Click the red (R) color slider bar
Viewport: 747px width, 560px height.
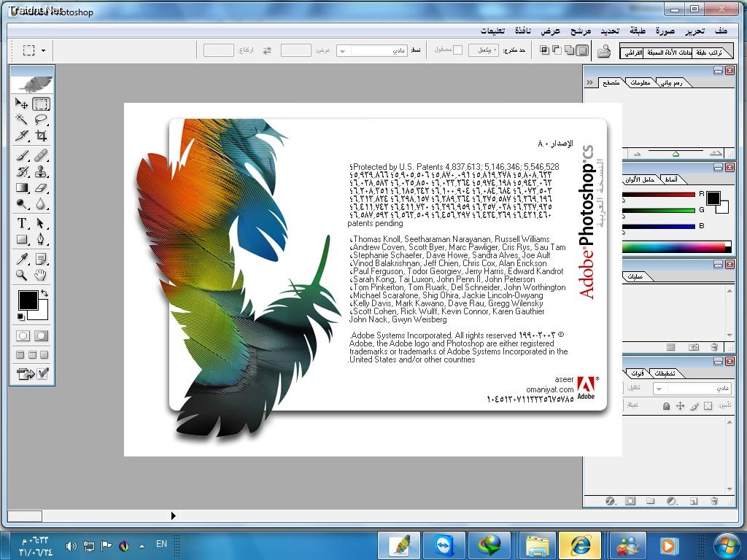(x=659, y=194)
